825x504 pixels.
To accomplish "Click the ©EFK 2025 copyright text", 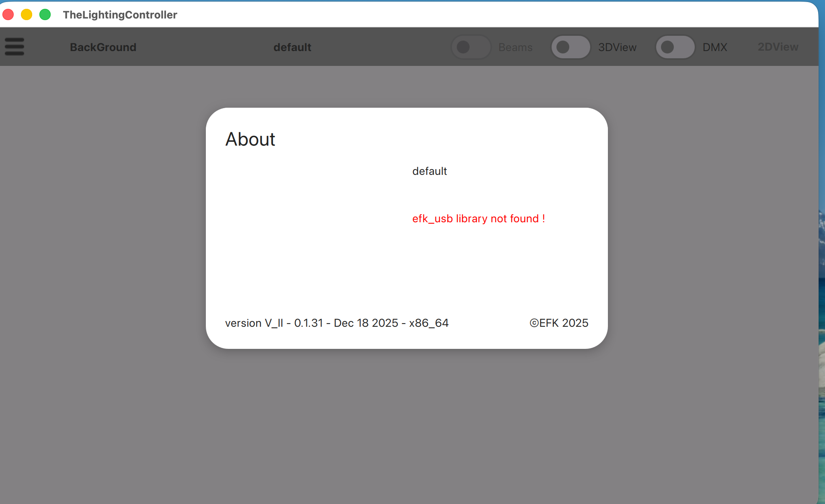I will click(559, 323).
